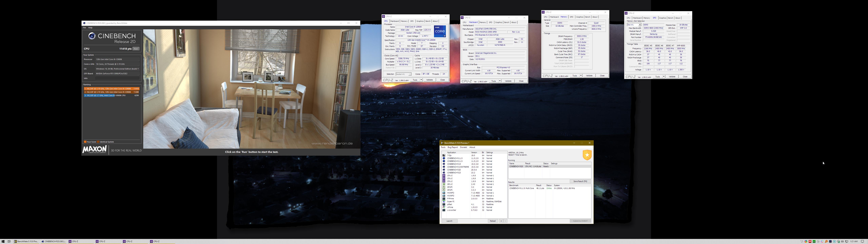The width and height of the screenshot is (868, 244).
Task: Select the pifast icon in BenchMate list
Action: click(444, 204)
